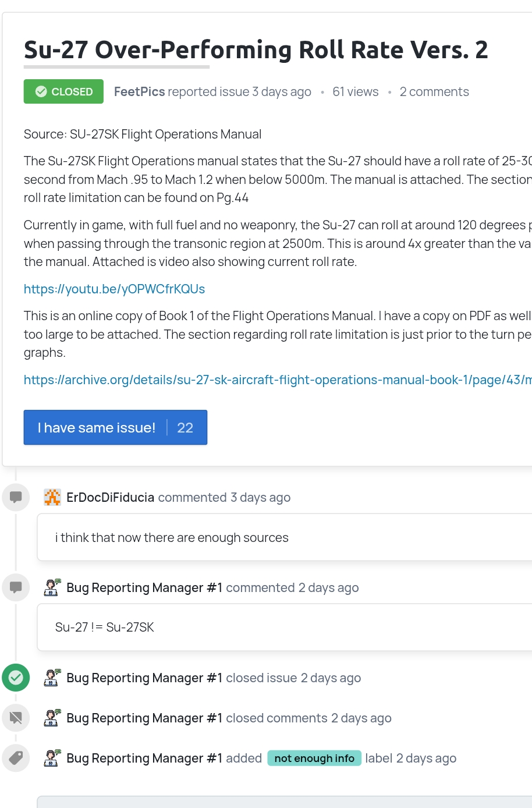Click ErDocDiFiducia's comment bubble timeline icon
532x808 pixels.
[x=16, y=497]
